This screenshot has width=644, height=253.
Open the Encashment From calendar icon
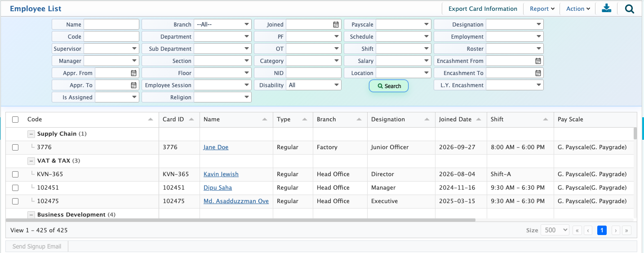click(x=538, y=61)
